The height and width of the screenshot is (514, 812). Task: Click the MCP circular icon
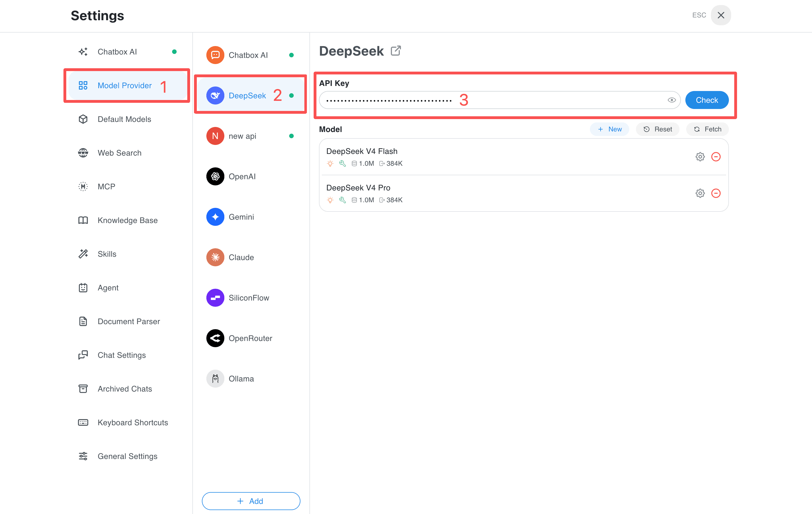[83, 187]
